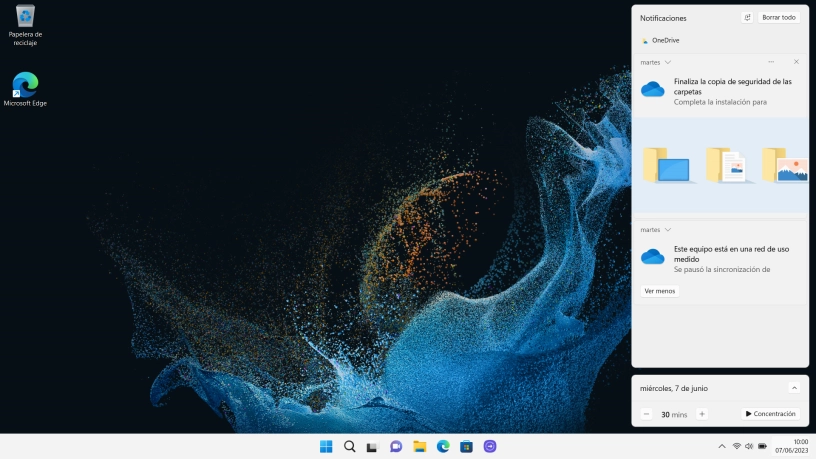Open Microsoft Store from the taskbar

[x=466, y=447]
